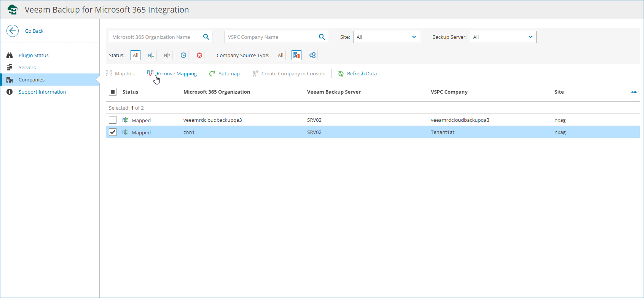Viewport: 644px width, 298px height.
Task: Click search icon in VSPC Company Name field
Action: (x=322, y=37)
